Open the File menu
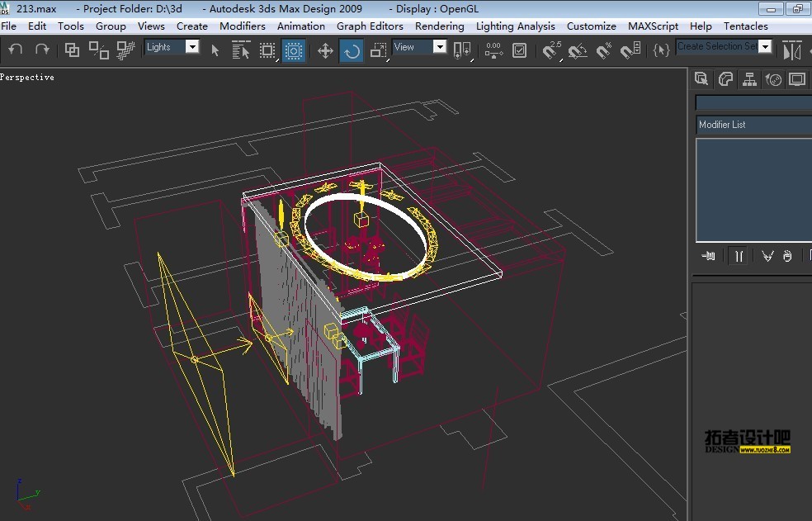Viewport: 812px width, 521px height. [x=9, y=26]
